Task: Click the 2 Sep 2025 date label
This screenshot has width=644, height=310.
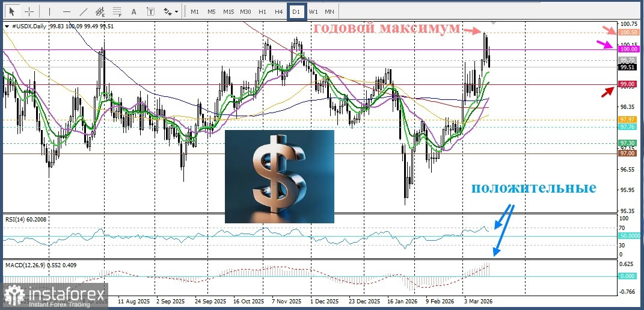Action: [x=171, y=300]
